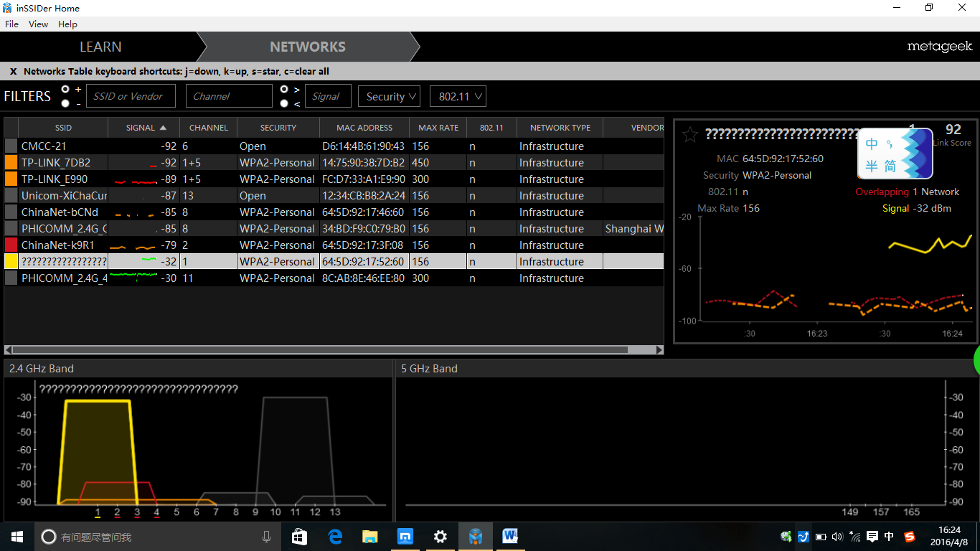The width and height of the screenshot is (980, 551).
Task: Sort table by SSID column
Action: 63,128
